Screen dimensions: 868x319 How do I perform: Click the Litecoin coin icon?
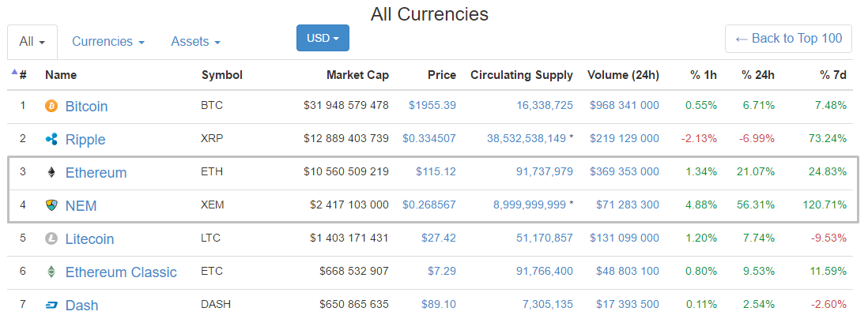[51, 238]
